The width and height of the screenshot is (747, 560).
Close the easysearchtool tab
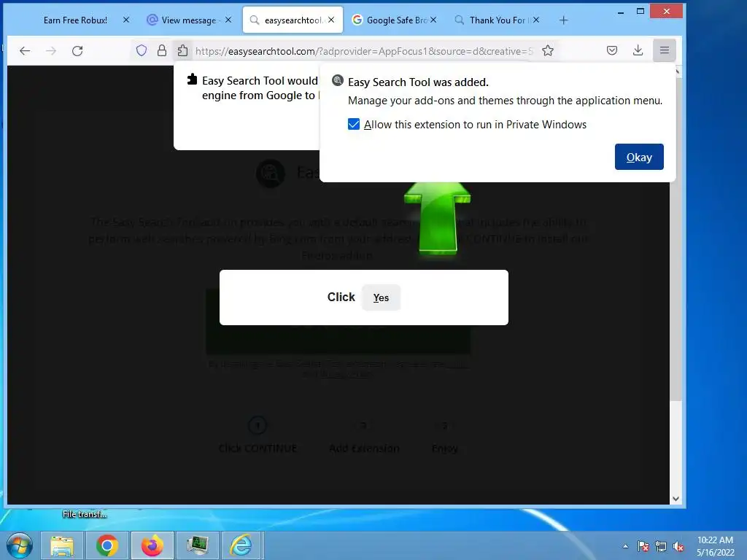[x=331, y=20]
